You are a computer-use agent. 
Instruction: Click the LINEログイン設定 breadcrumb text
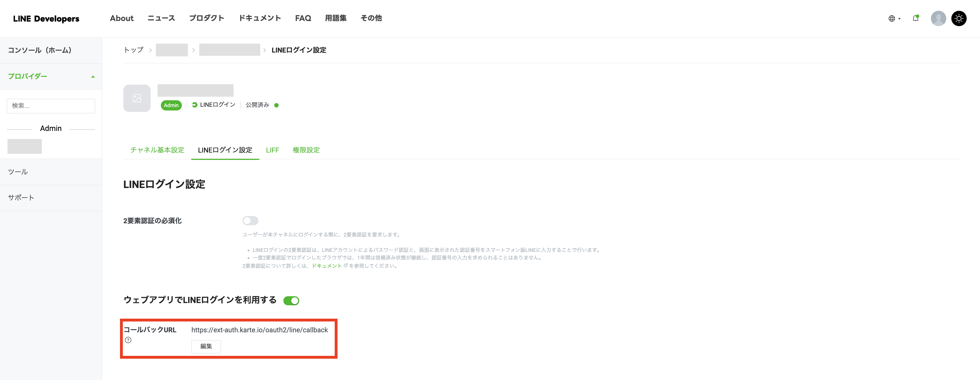299,50
